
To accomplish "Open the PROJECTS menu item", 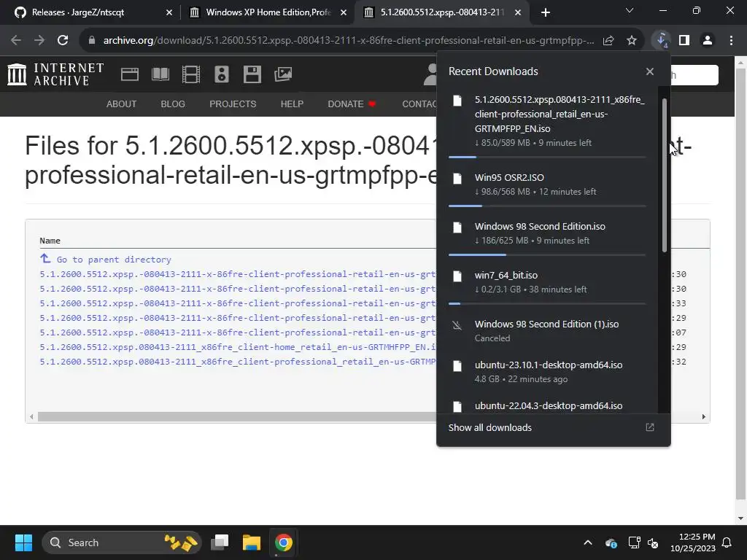I will point(233,104).
